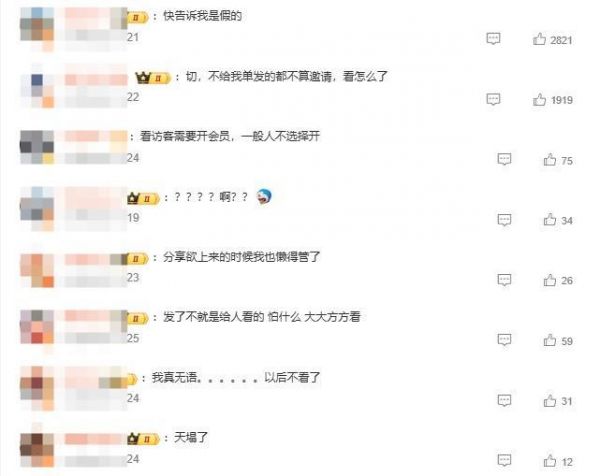Like the '天塌了' comment
600x476 pixels.
[550, 461]
